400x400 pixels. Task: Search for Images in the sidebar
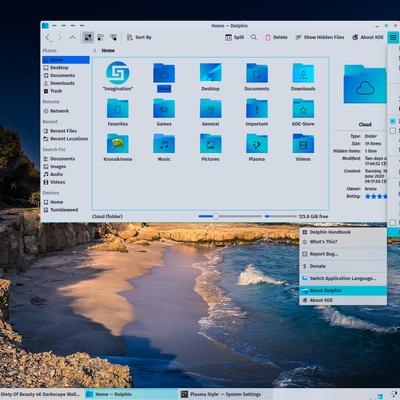pyautogui.click(x=66, y=166)
